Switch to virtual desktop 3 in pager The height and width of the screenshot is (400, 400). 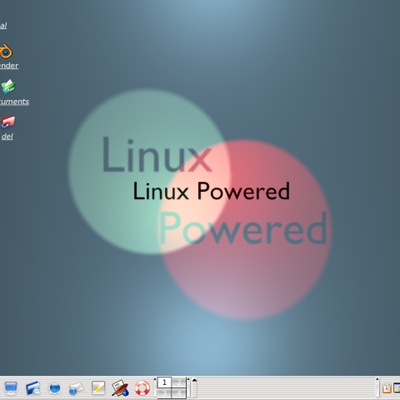pyautogui.click(x=164, y=393)
